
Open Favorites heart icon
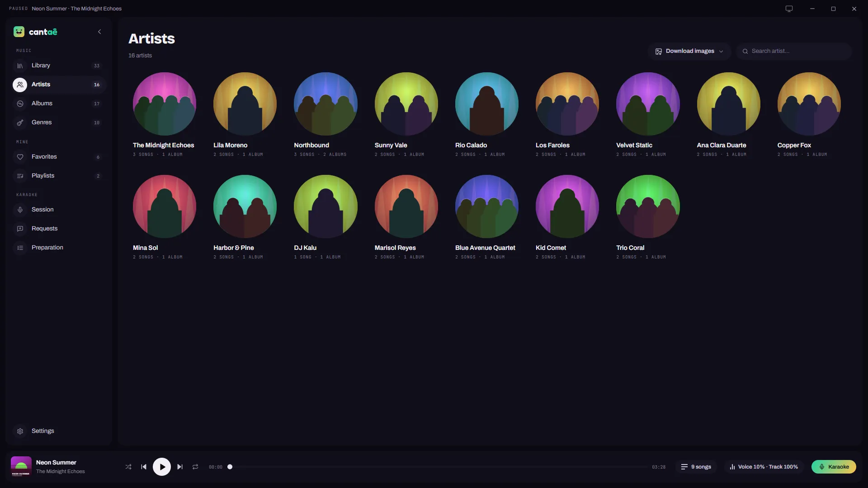20,157
